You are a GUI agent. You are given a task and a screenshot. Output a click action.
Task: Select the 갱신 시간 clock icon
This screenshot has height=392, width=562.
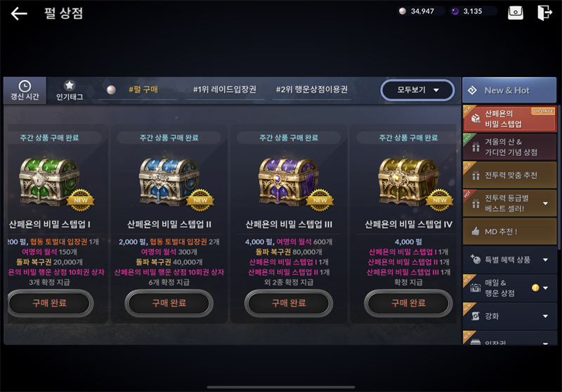click(25, 86)
